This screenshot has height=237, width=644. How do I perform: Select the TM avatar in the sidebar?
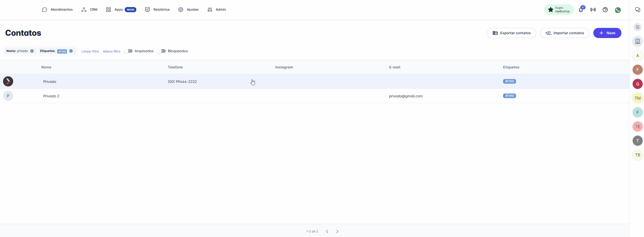(x=637, y=98)
